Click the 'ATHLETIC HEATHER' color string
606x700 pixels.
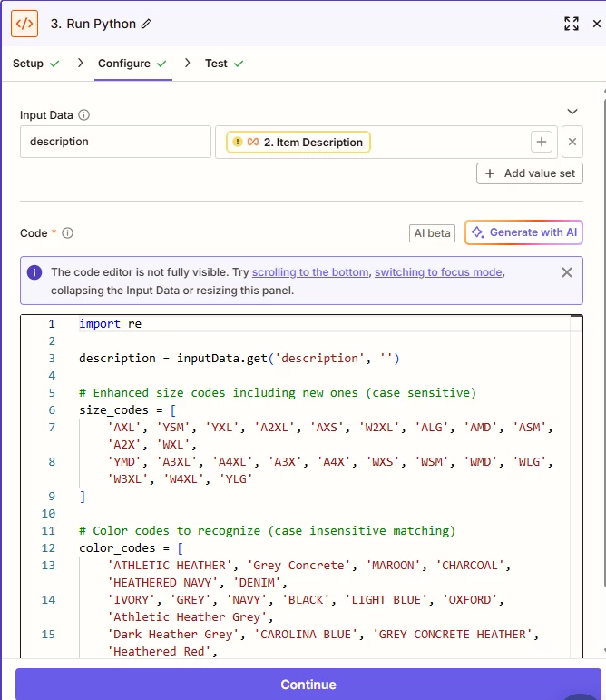click(x=170, y=566)
